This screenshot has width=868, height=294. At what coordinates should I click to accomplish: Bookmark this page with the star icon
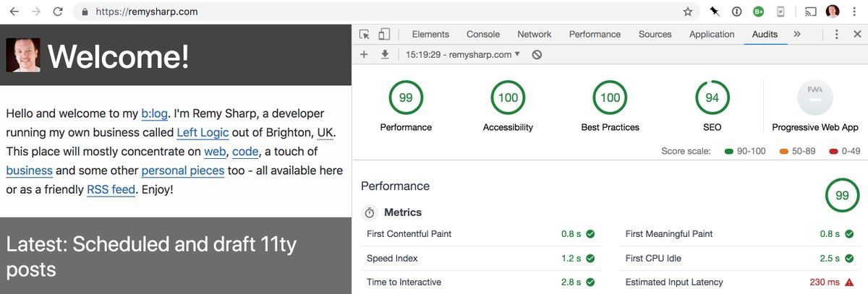coord(688,12)
